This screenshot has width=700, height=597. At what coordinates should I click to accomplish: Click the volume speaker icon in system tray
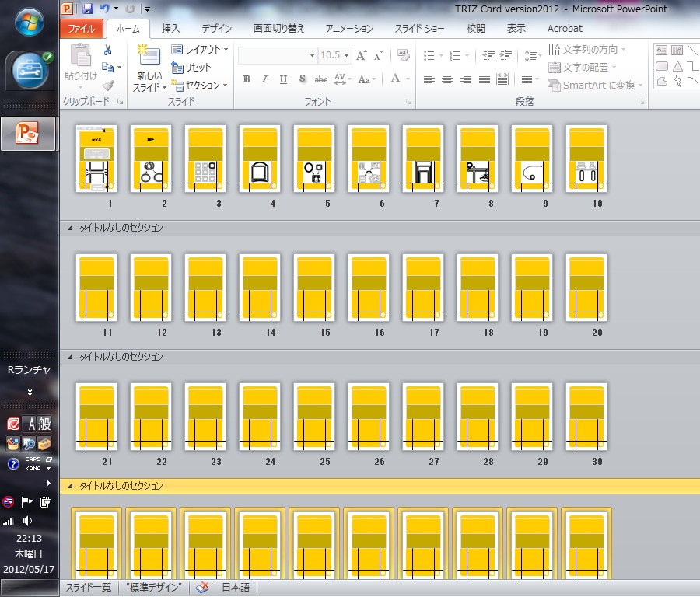[28, 520]
